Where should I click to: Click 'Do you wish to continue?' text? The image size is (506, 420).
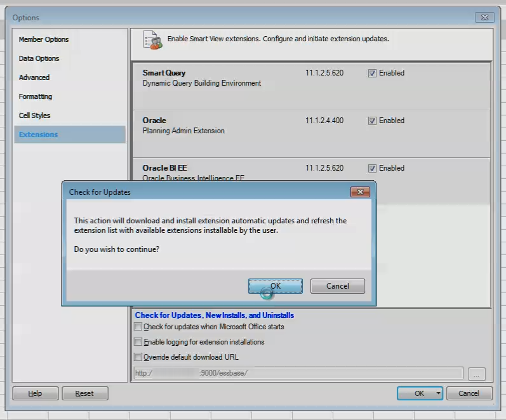116,249
